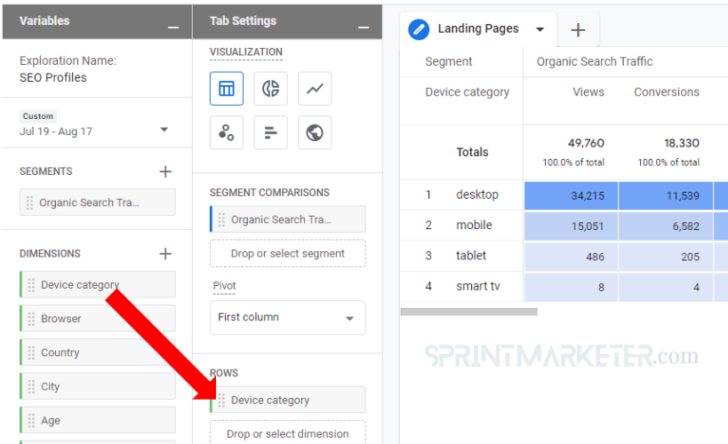Grab the City dimension drag handle

tap(31, 386)
